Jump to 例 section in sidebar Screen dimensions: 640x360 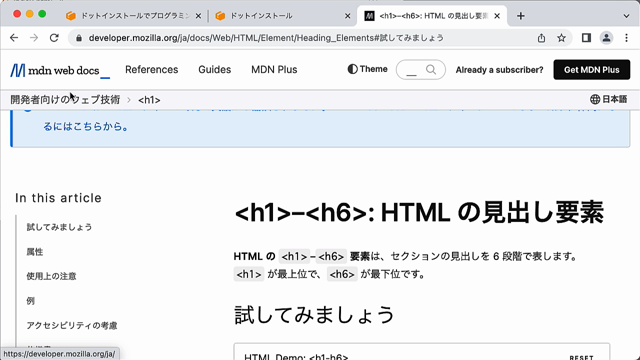coord(31,301)
